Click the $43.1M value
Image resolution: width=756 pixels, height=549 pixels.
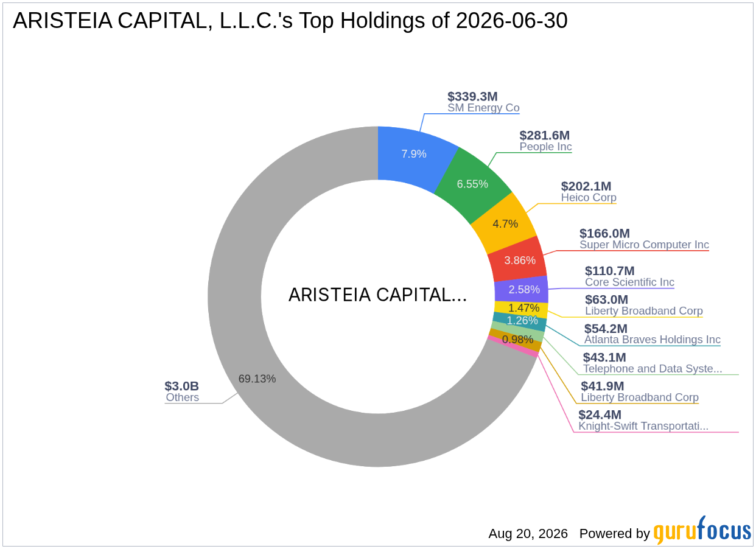pos(604,357)
